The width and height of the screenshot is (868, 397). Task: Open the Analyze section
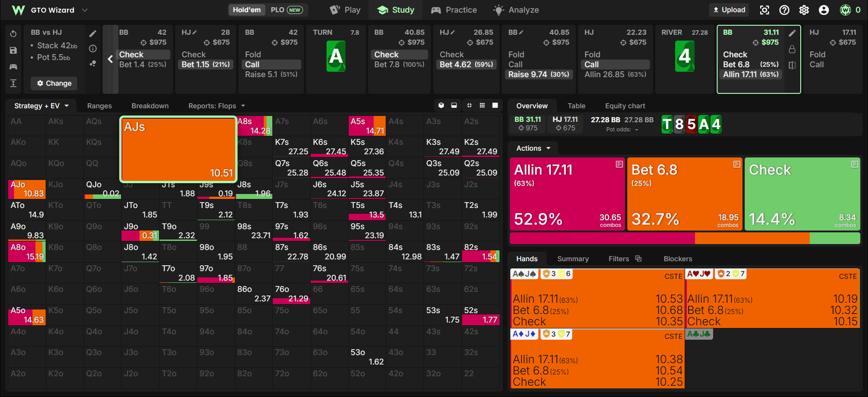pyautogui.click(x=516, y=10)
